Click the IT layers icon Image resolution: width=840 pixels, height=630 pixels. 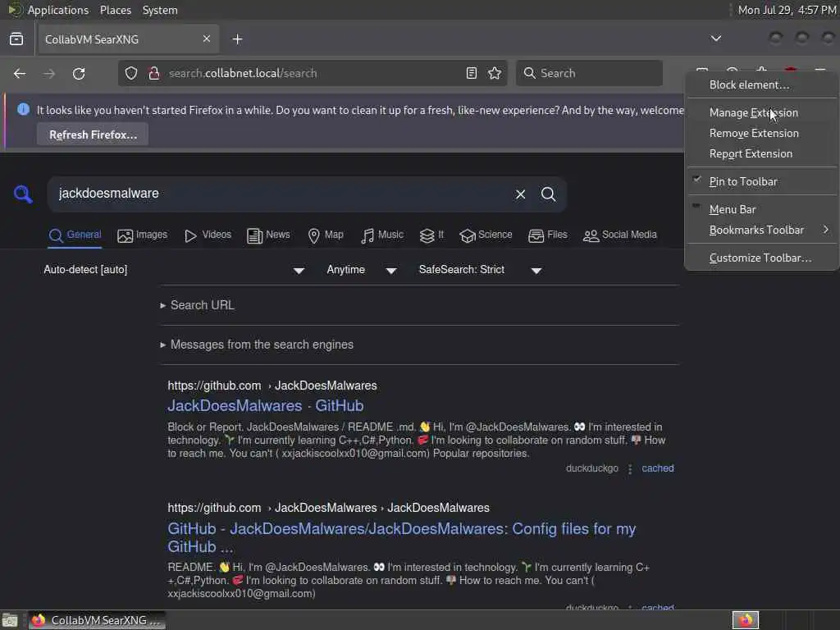(427, 235)
